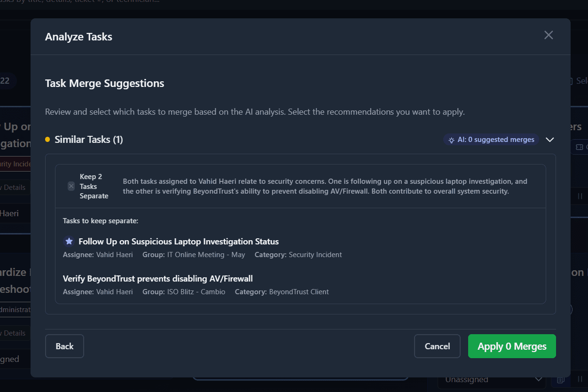Click Cancel to dismiss the merge dialog

[x=437, y=346]
